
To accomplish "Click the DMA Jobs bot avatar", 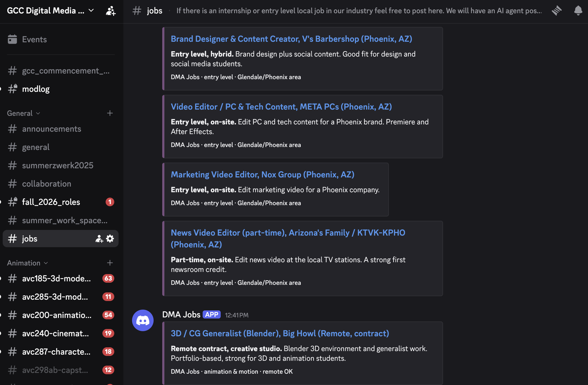I will coord(143,320).
